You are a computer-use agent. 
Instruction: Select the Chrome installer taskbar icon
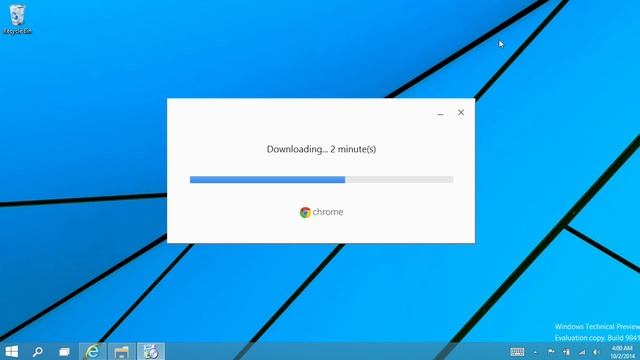click(151, 351)
